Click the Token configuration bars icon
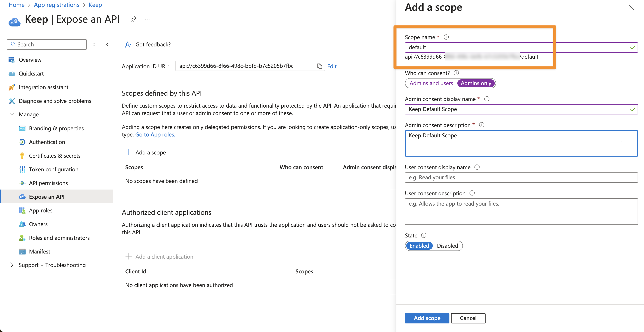Screen dimensions: 644x332 [x=22, y=169]
